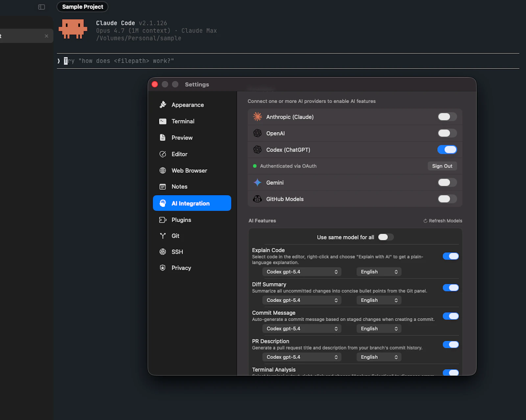This screenshot has width=526, height=420.
Task: Open Explain Code model dropdown
Action: pyautogui.click(x=302, y=272)
